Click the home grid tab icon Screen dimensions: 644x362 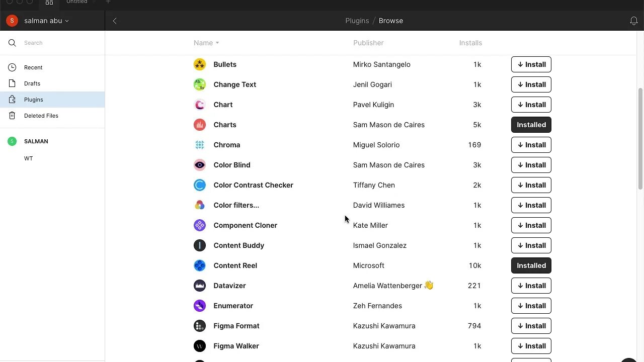tap(49, 2)
